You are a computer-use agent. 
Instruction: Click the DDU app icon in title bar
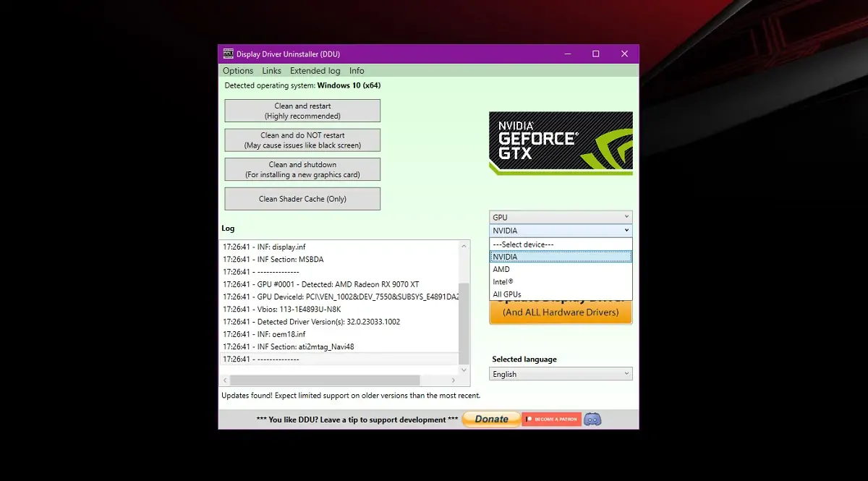pyautogui.click(x=228, y=54)
